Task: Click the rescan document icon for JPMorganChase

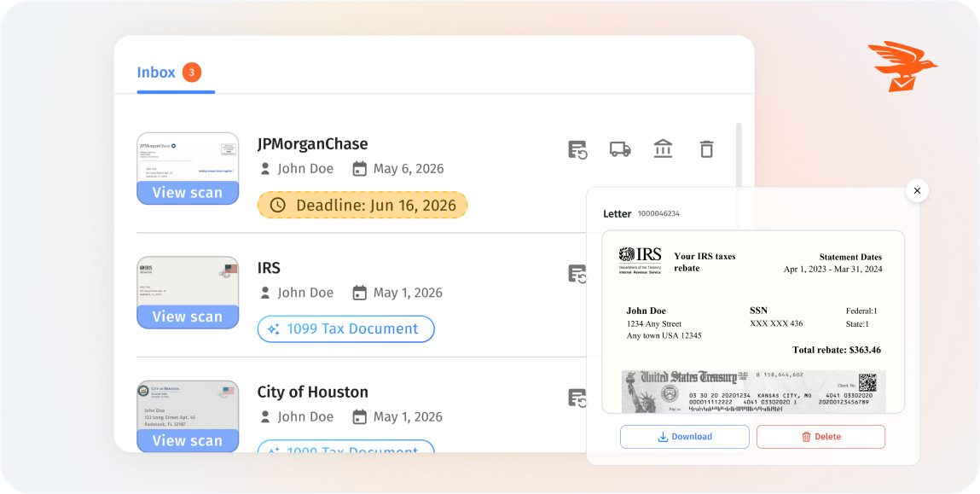Action: [x=577, y=149]
